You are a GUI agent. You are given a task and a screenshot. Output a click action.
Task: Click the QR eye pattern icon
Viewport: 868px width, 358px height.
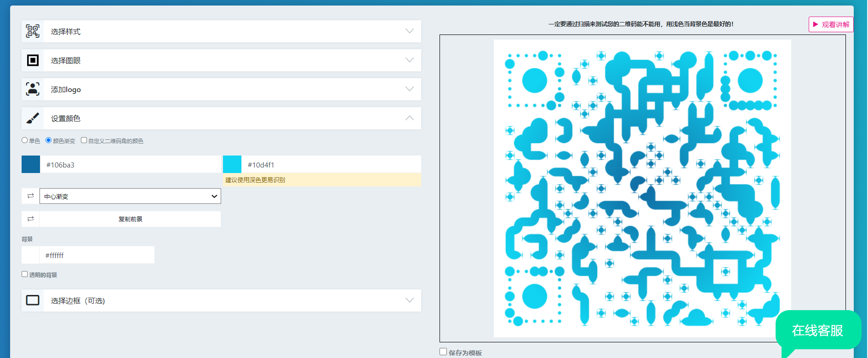coord(33,60)
